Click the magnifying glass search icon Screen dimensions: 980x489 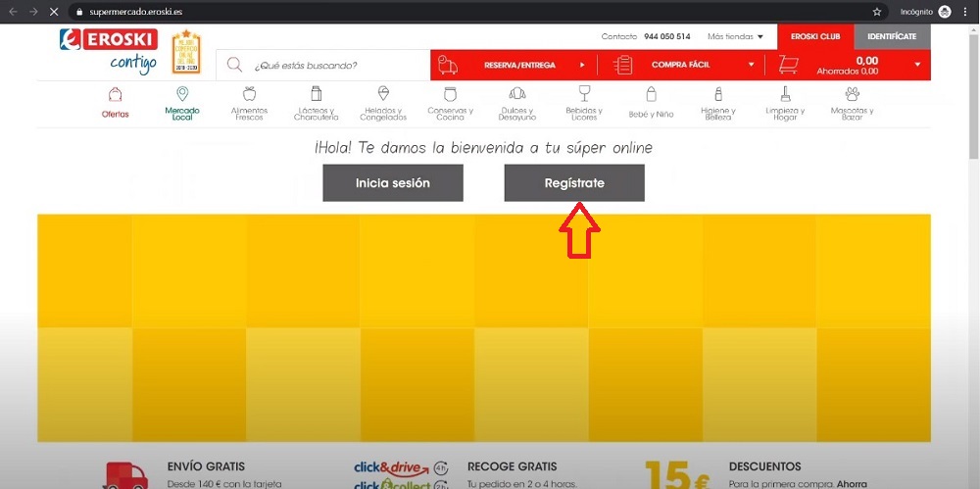(x=234, y=66)
